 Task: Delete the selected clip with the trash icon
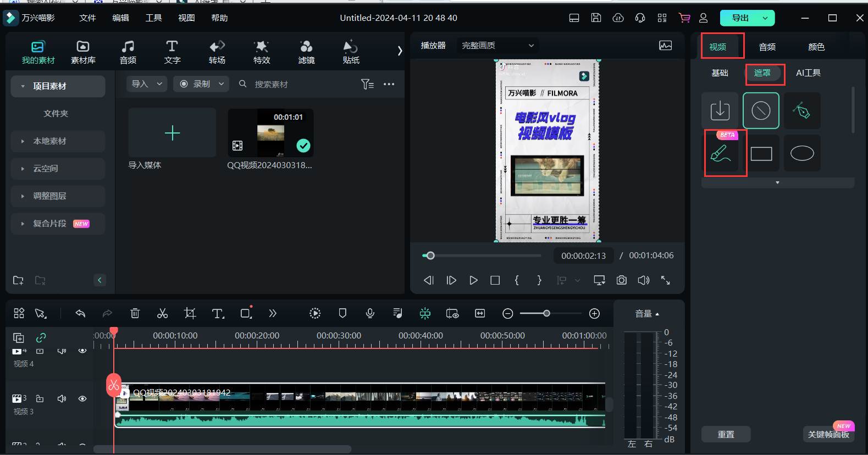pos(135,313)
